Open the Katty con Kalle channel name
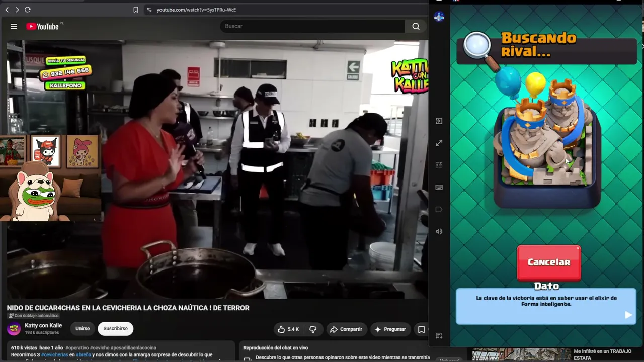This screenshot has width=644, height=362. (43, 325)
